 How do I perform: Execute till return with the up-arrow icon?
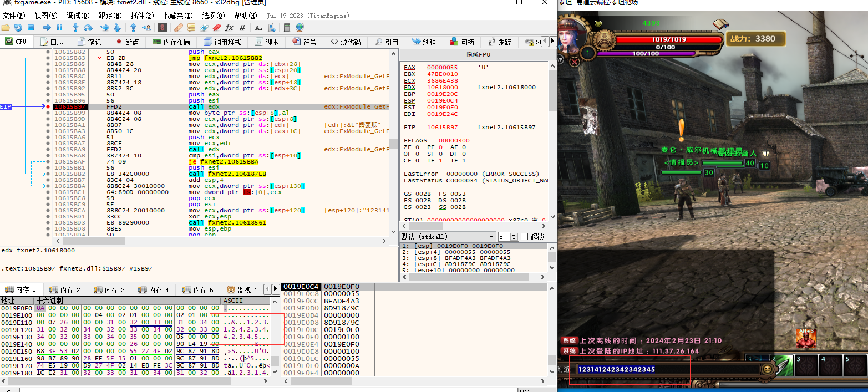click(134, 28)
